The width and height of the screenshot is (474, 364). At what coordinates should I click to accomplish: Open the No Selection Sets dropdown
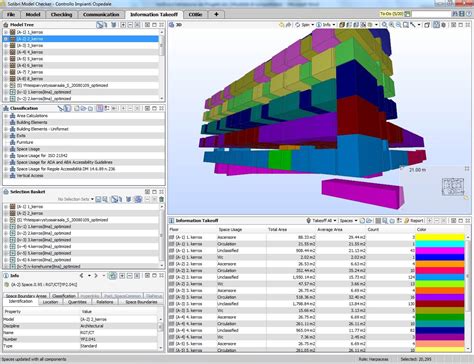(x=92, y=199)
